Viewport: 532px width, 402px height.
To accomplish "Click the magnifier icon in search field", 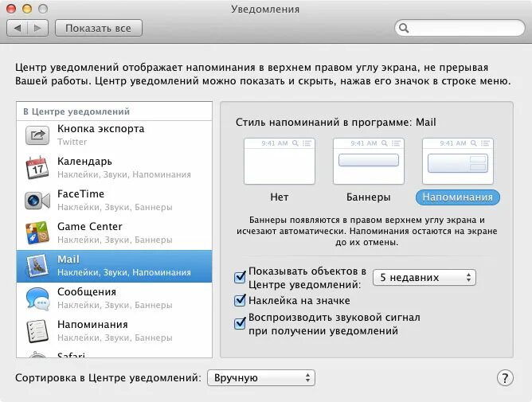I will 404,28.
